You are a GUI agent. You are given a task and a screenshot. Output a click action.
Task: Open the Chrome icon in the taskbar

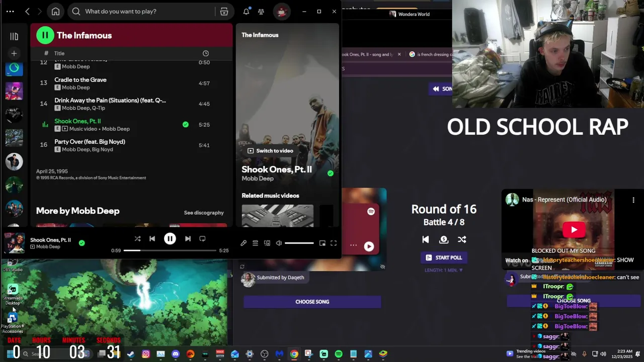[294, 354]
